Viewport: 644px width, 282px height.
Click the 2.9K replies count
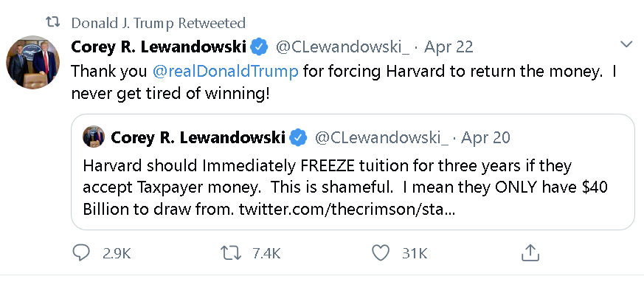(117, 254)
